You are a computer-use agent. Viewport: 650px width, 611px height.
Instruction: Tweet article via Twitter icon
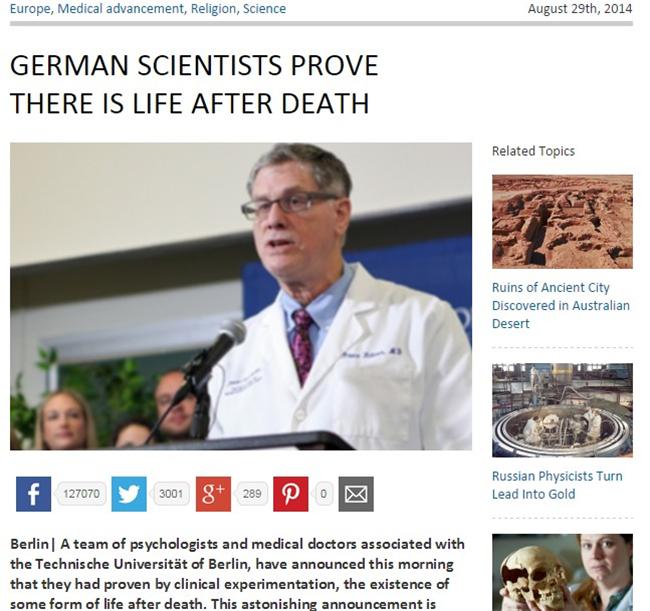[x=129, y=494]
